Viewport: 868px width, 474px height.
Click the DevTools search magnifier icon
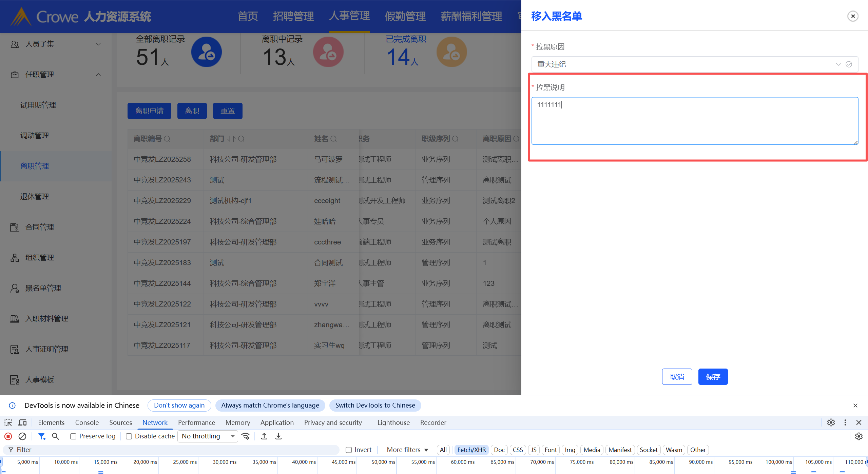(x=56, y=436)
